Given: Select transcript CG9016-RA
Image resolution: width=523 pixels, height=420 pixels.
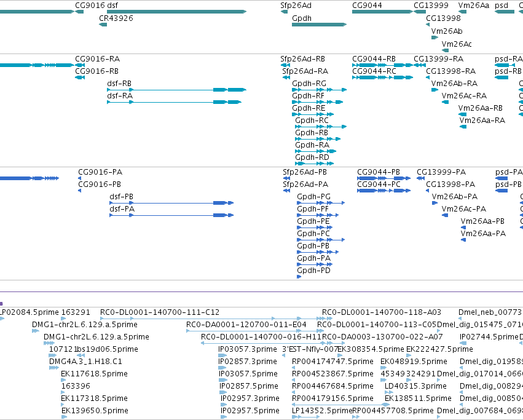Looking at the screenshot, I should click(x=97, y=59).
